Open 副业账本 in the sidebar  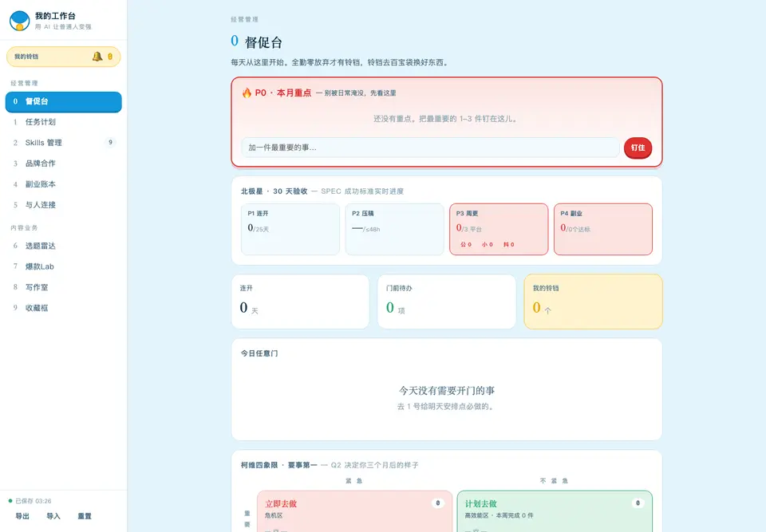point(64,184)
